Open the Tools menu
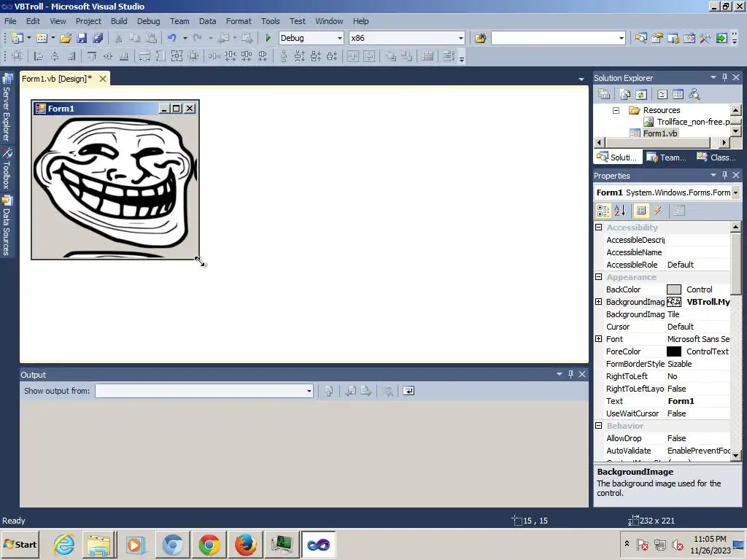Viewport: 747px width, 560px height. coord(270,21)
